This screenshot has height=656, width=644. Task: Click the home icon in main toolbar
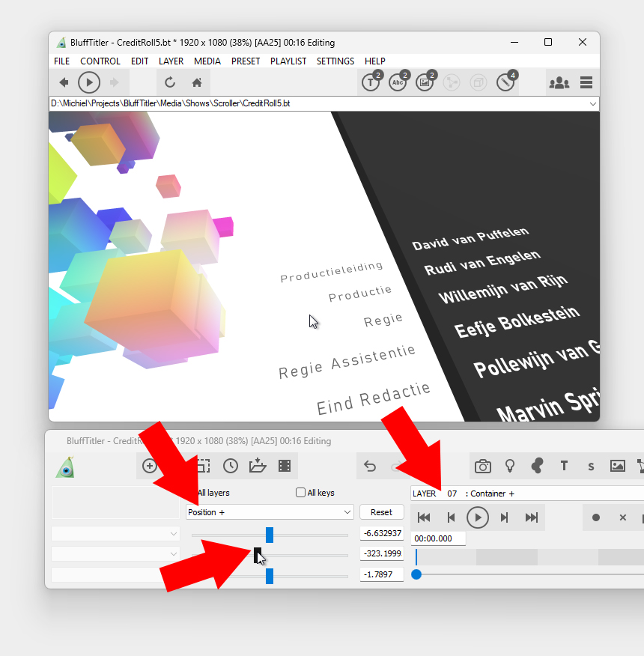coord(197,82)
